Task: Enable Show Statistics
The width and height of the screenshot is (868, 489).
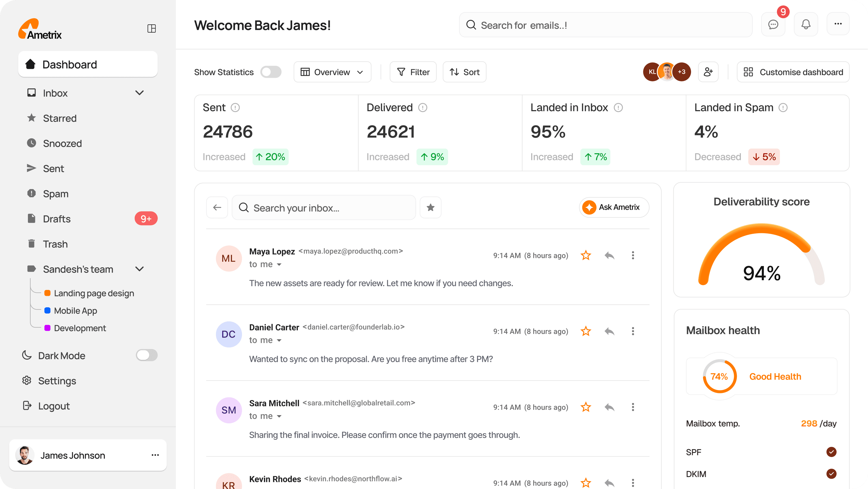Action: point(271,72)
